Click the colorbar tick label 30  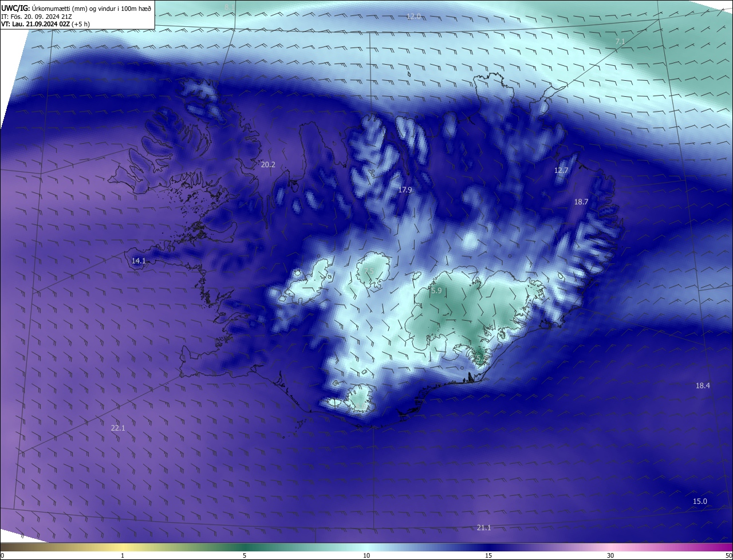pos(610,555)
